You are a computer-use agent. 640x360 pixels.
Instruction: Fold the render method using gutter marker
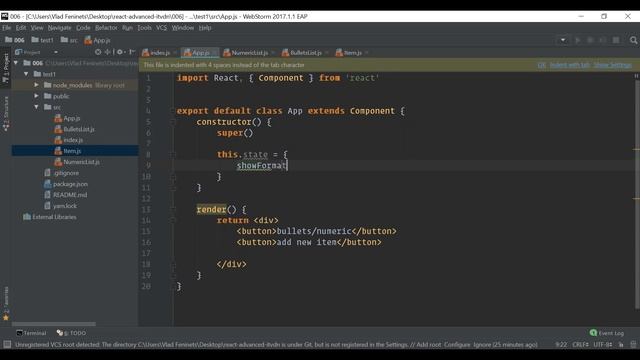point(173,209)
